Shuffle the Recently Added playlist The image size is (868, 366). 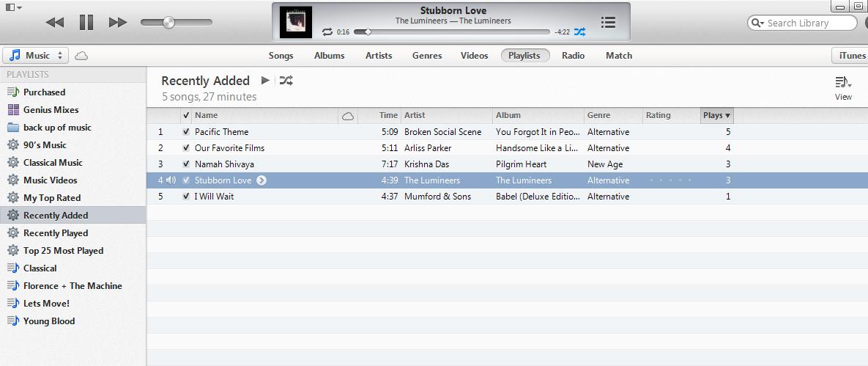click(286, 81)
